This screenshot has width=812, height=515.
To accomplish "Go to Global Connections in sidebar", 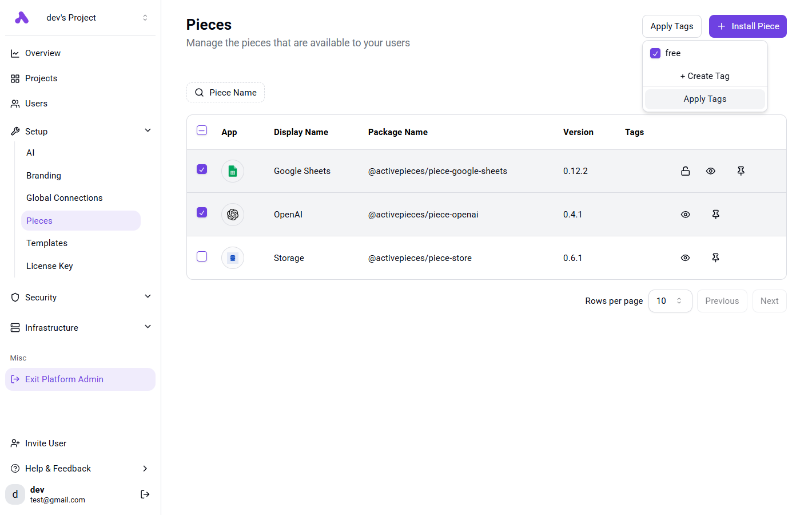I will pos(65,198).
